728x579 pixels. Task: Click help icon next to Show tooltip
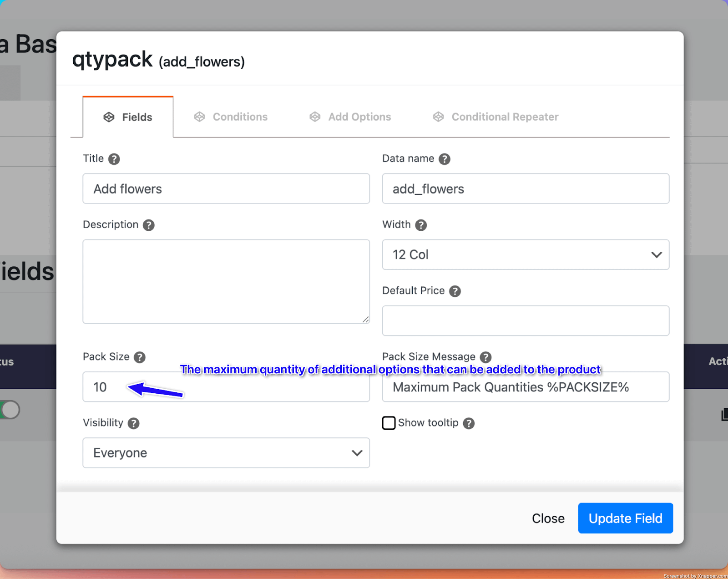pyautogui.click(x=469, y=423)
